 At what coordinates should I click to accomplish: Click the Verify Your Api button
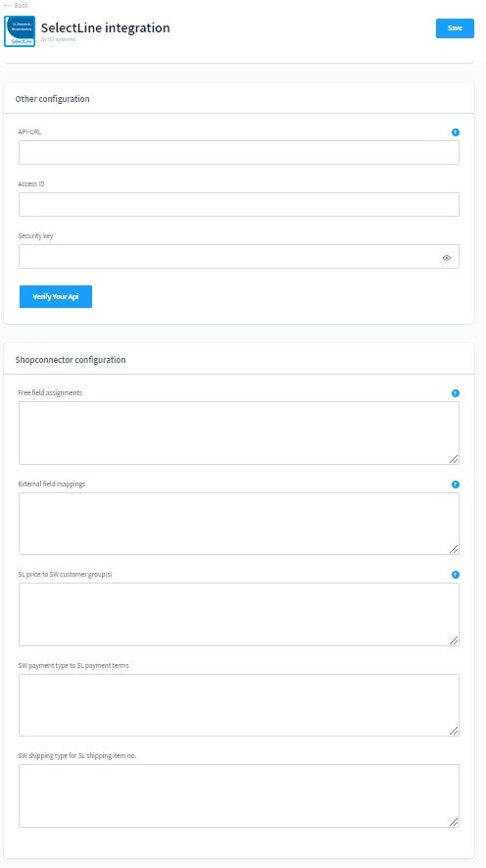[x=55, y=297]
